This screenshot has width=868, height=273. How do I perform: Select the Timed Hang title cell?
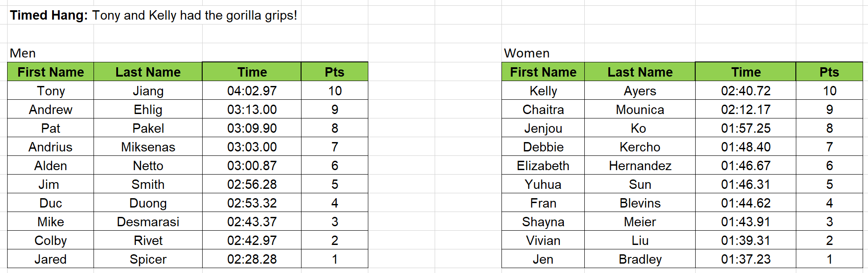154,15
